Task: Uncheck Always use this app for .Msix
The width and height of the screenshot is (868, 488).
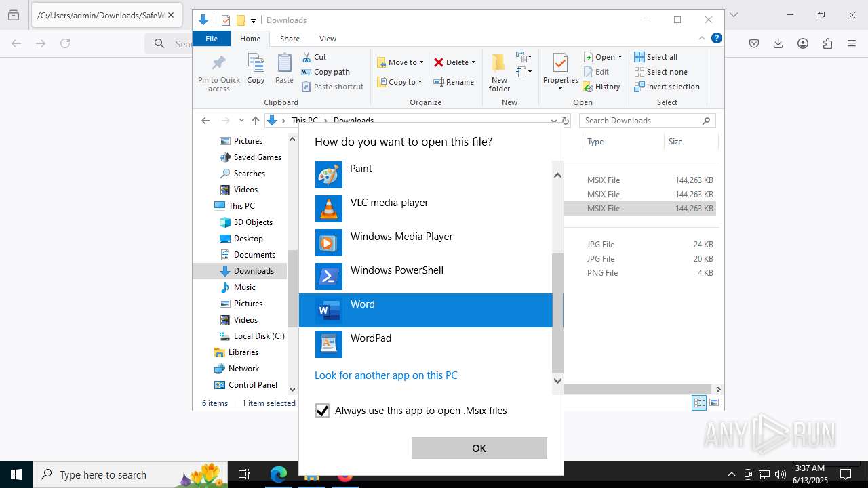Action: pos(322,411)
